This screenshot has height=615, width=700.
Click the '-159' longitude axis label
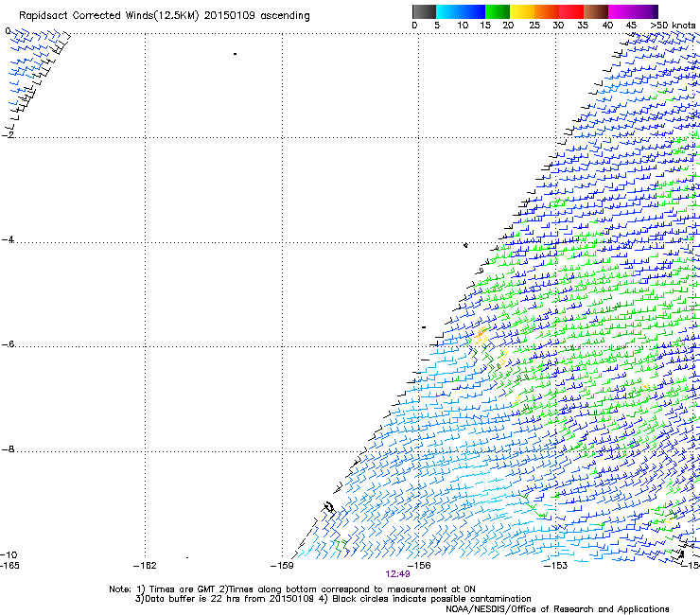(x=282, y=566)
